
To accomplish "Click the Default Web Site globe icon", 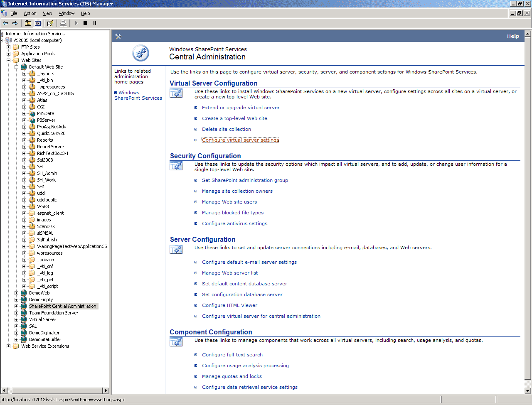I will [24, 67].
